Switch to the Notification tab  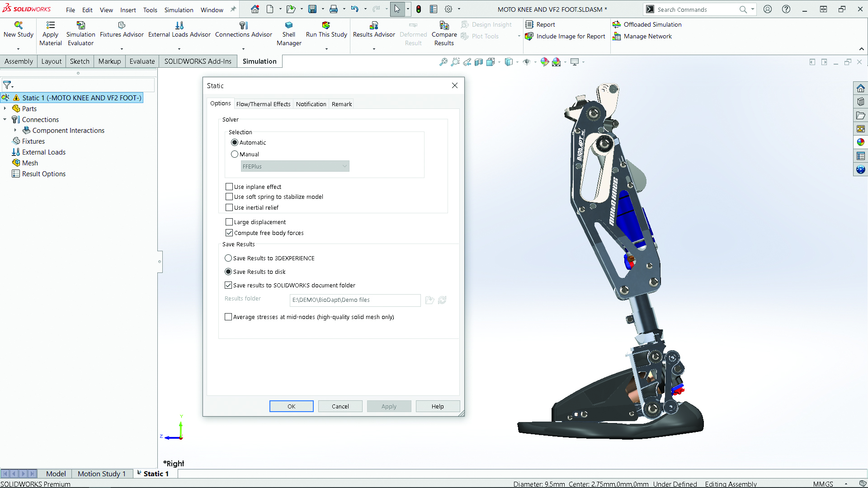click(311, 104)
